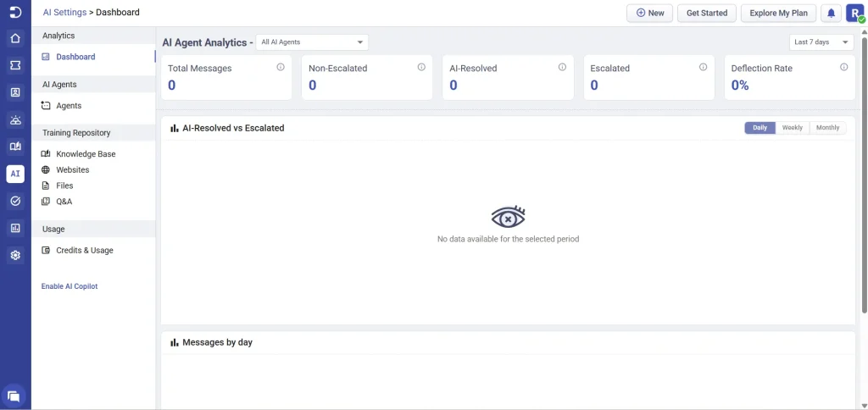Show info for Total Messages
Image resolution: width=868 pixels, height=410 pixels.
[x=281, y=67]
